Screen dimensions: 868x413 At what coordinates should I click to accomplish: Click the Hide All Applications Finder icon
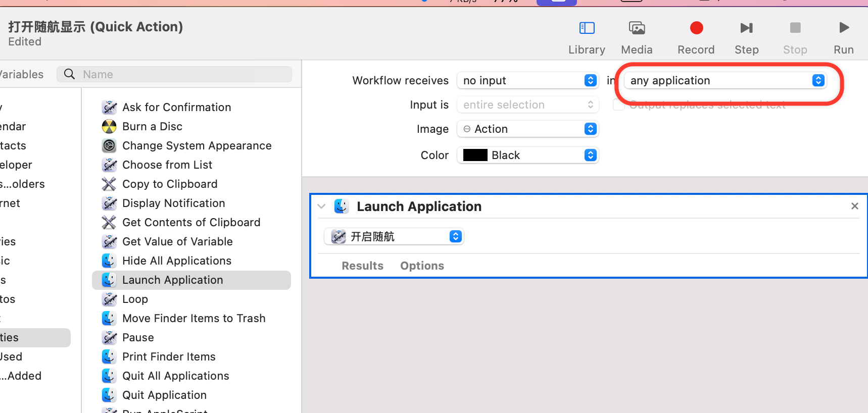(109, 261)
